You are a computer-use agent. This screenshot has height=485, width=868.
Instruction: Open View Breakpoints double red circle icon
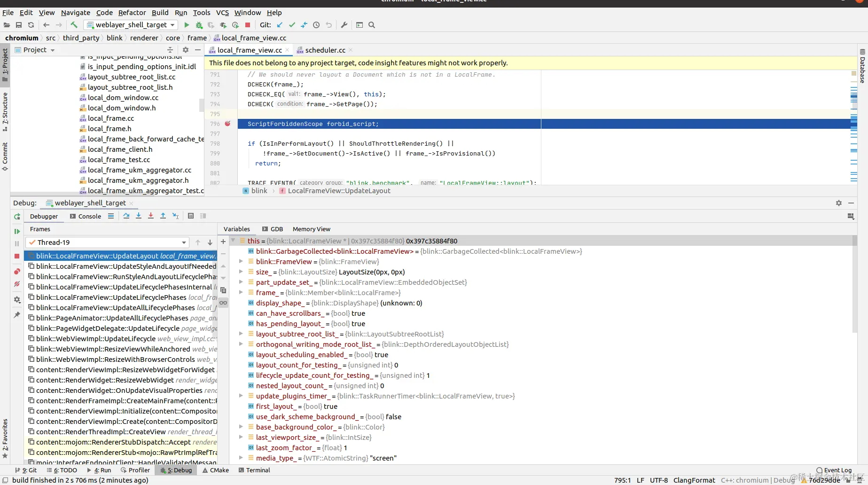click(x=17, y=272)
